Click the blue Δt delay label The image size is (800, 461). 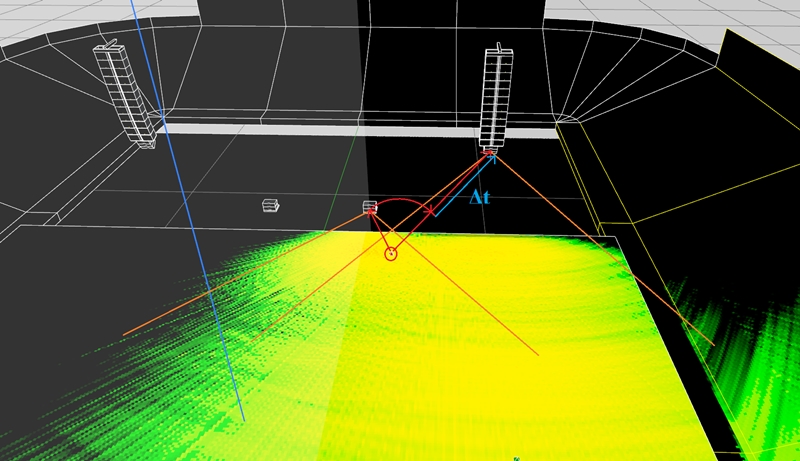coord(480,198)
